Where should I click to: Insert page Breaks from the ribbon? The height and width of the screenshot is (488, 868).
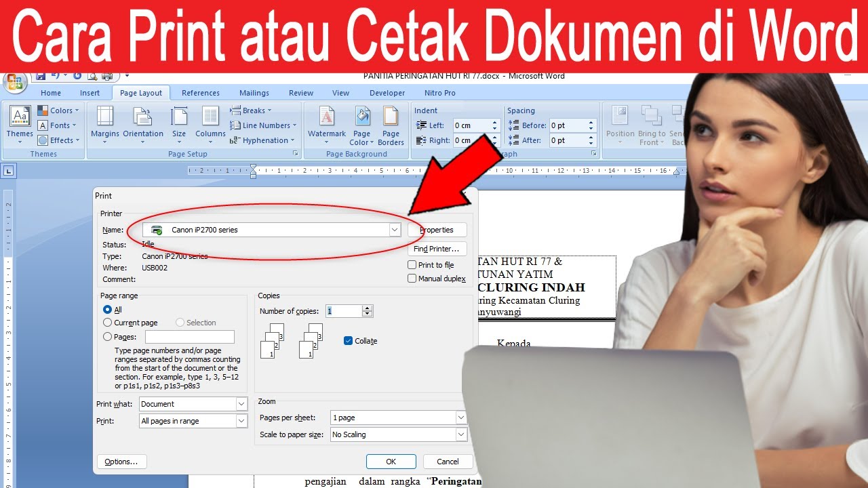[x=251, y=110]
